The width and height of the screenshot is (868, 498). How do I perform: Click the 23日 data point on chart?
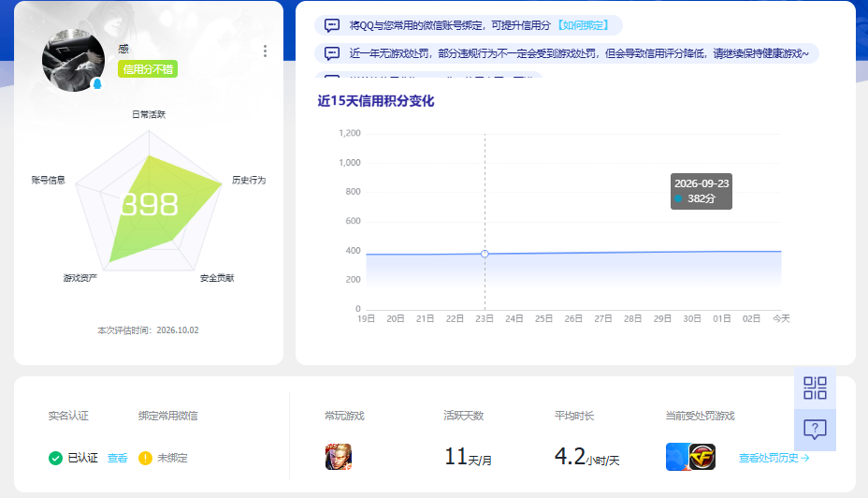pyautogui.click(x=485, y=254)
